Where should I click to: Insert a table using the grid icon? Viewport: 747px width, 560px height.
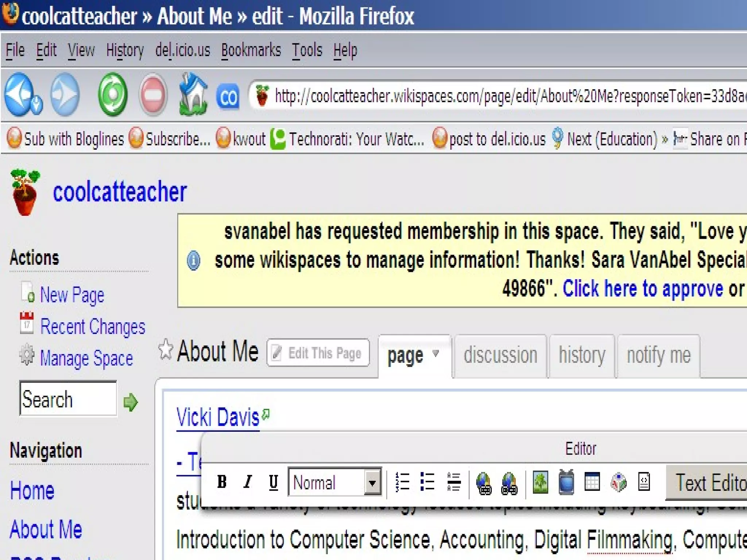point(592,482)
